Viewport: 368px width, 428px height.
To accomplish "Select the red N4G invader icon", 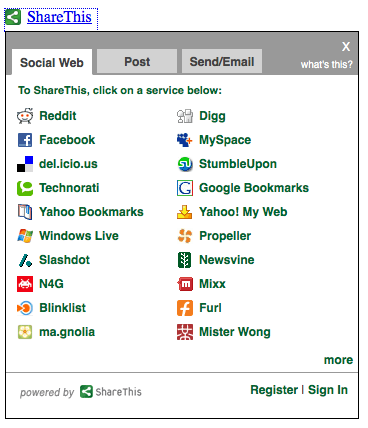I will [x=25, y=284].
